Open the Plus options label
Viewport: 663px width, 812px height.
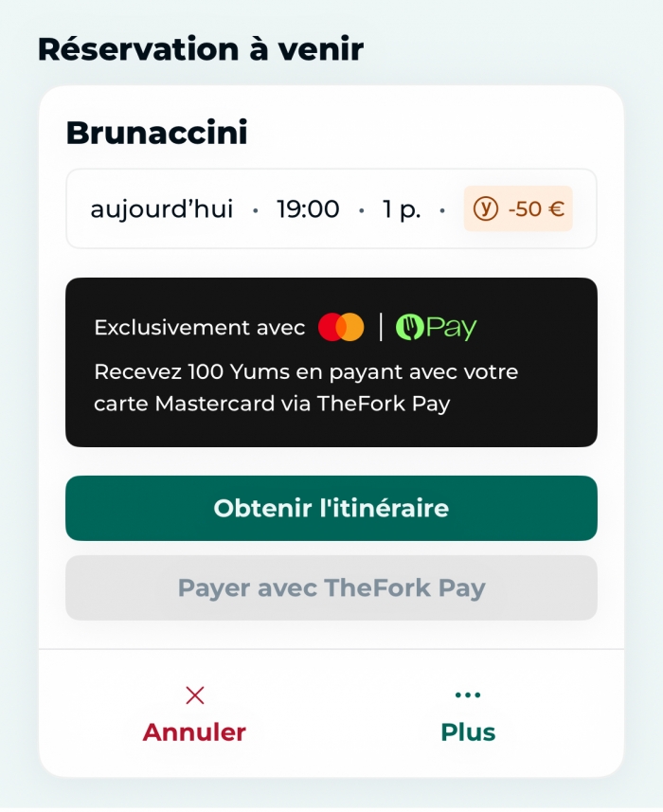point(468,732)
